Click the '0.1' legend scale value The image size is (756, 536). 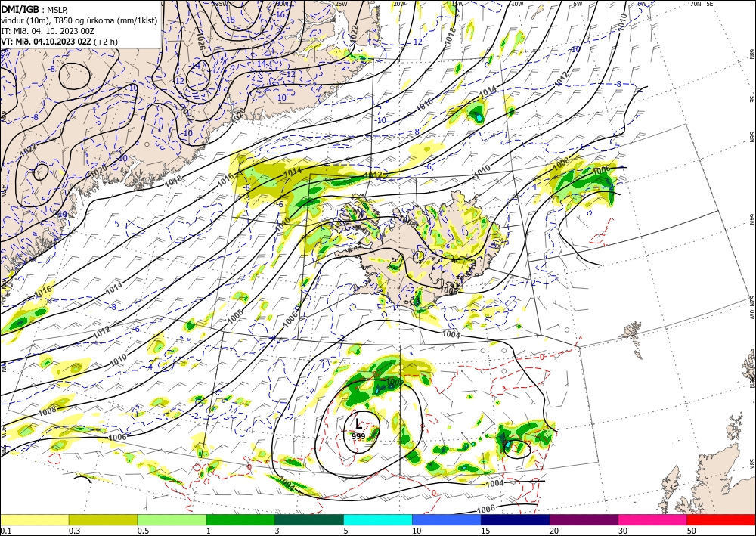5,531
